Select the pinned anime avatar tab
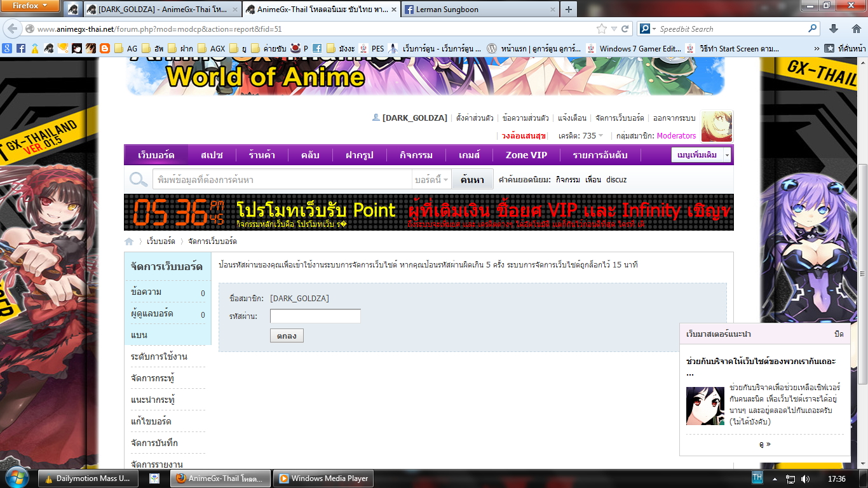The image size is (868, 488). click(73, 10)
